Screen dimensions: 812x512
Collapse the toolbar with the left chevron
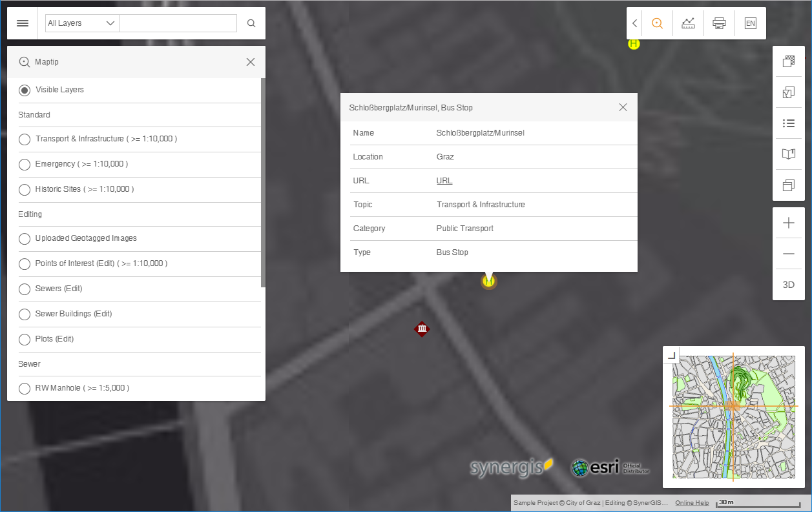(x=634, y=23)
